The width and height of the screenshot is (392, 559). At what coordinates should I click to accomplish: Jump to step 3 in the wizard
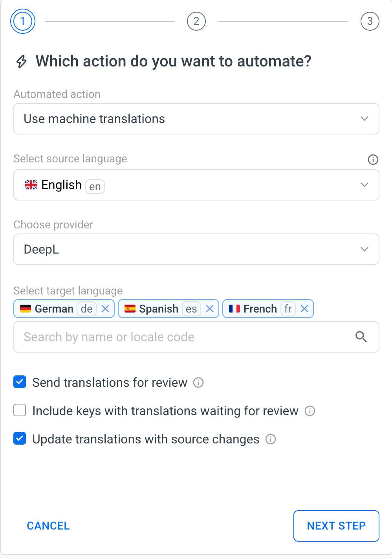(x=370, y=21)
